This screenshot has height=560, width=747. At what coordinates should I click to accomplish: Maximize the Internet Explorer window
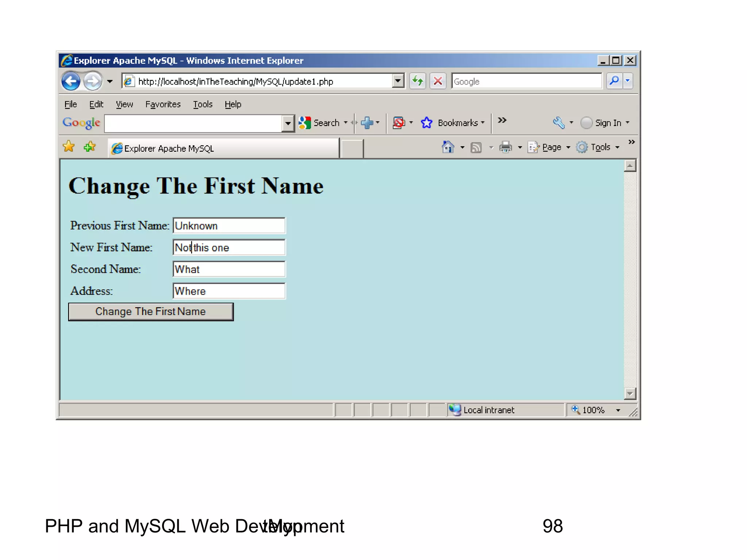point(616,61)
